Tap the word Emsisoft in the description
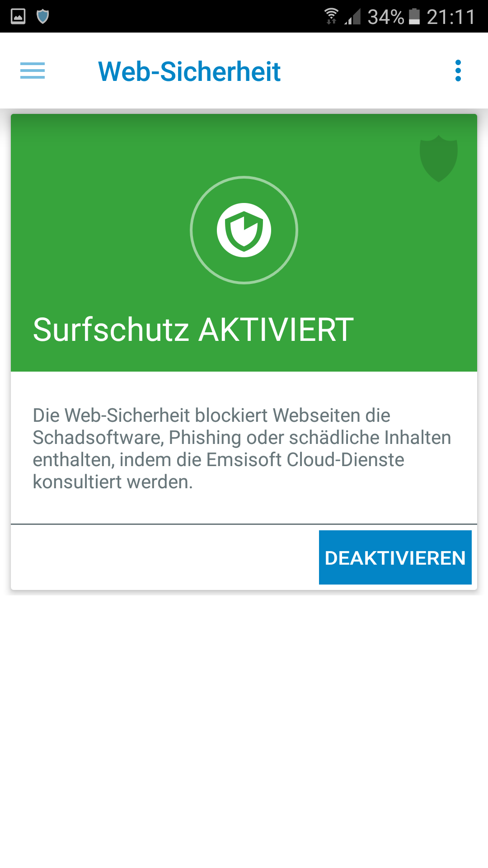This screenshot has height=868, width=488. click(x=244, y=460)
